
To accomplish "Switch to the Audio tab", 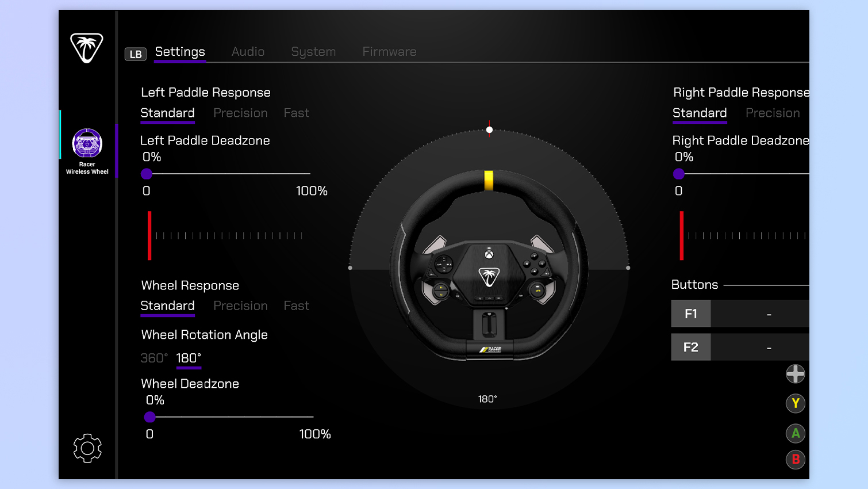I will [248, 51].
